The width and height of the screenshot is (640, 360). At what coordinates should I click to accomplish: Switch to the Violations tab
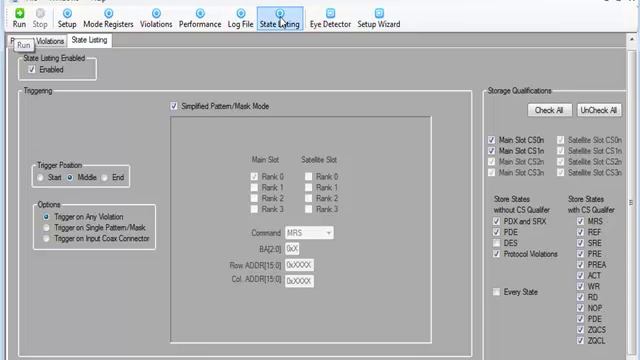pos(50,41)
